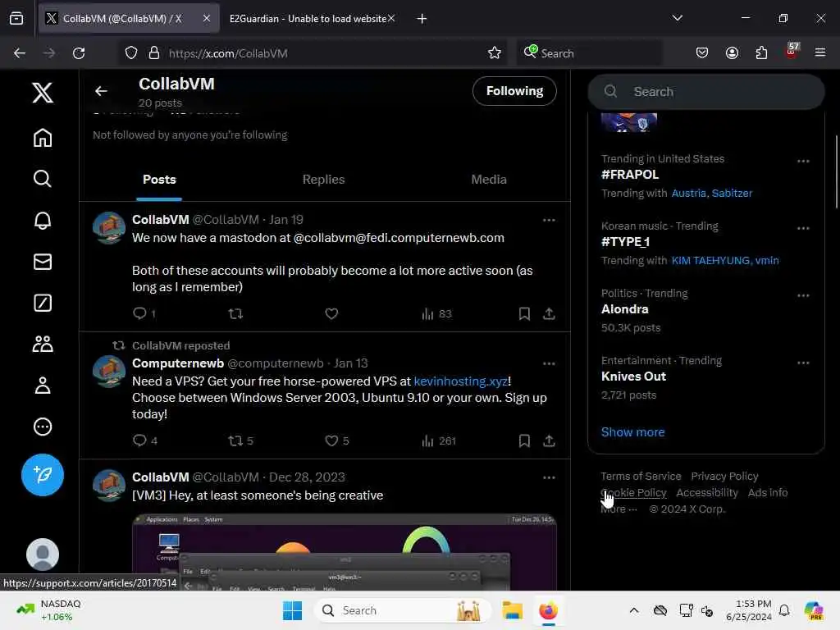Screen dimensions: 840x630
Task: Open Profile icon in X sidebar
Action: (x=43, y=386)
